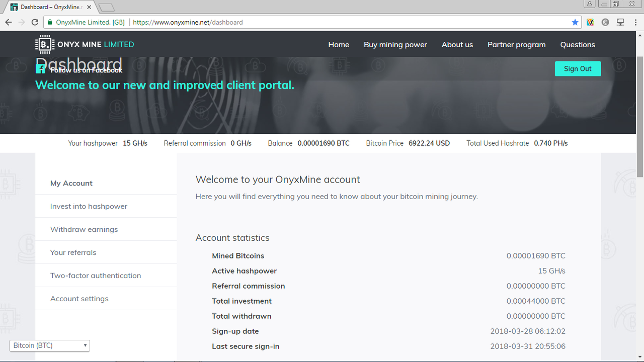Image resolution: width=644 pixels, height=362 pixels.
Task: Click the green padlock security icon
Action: (x=50, y=22)
